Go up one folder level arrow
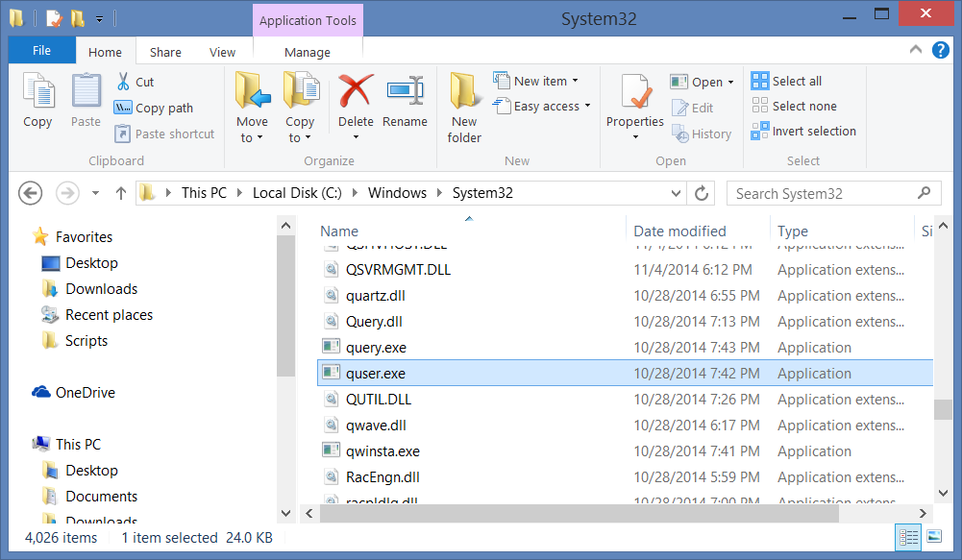Image resolution: width=962 pixels, height=560 pixels. point(121,193)
